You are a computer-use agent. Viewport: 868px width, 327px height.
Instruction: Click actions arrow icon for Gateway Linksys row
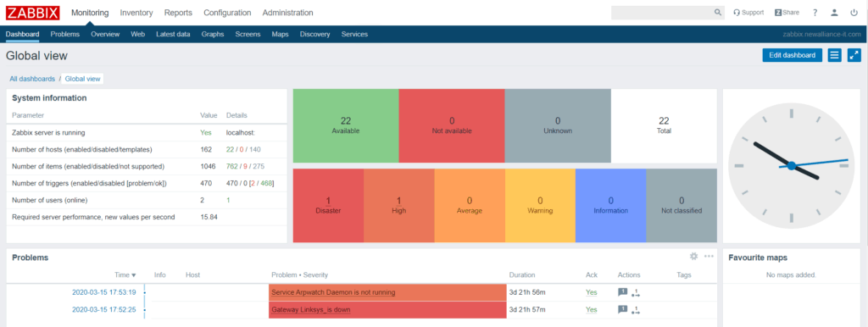pyautogui.click(x=636, y=310)
